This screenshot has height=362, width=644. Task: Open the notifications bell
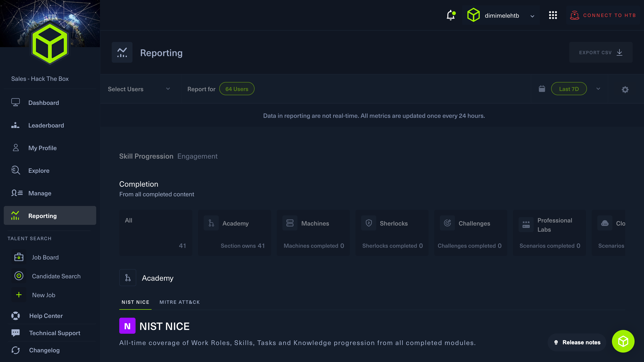click(x=451, y=15)
